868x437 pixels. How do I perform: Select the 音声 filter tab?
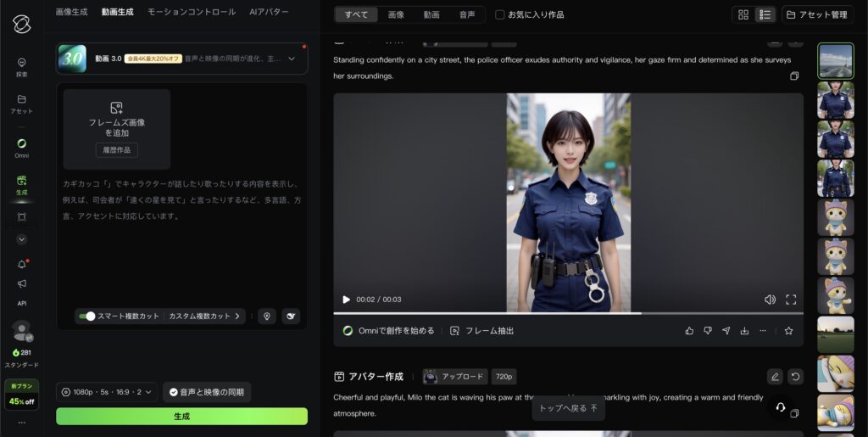click(x=467, y=14)
